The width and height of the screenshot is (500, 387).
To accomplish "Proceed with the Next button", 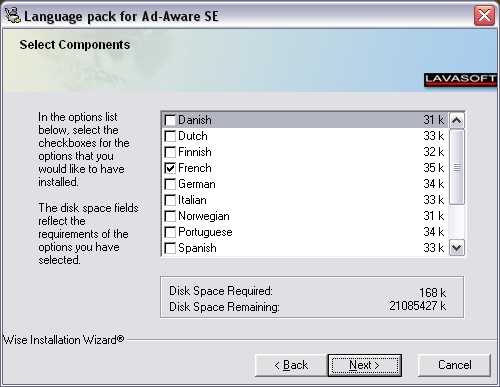I will pyautogui.click(x=365, y=365).
